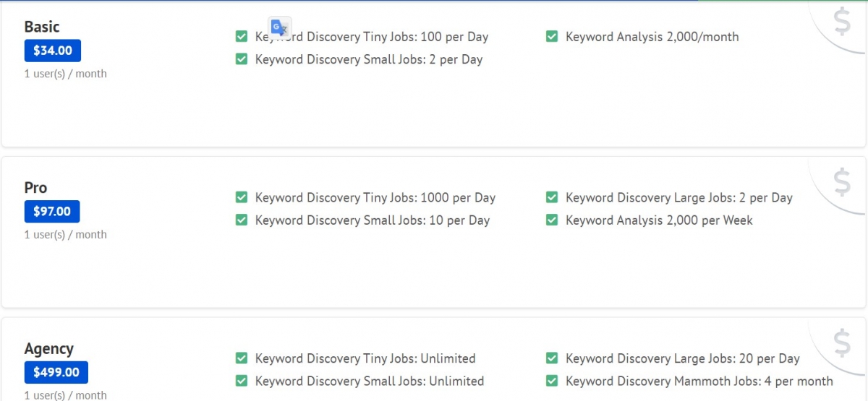Toggle Pro Large Jobs 2 per Day checkbox
The height and width of the screenshot is (401, 868).
(552, 197)
